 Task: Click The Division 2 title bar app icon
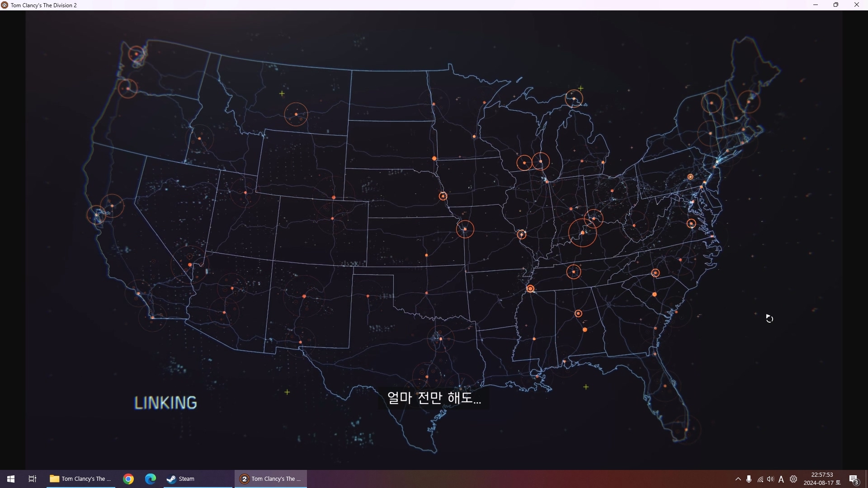pos(5,5)
